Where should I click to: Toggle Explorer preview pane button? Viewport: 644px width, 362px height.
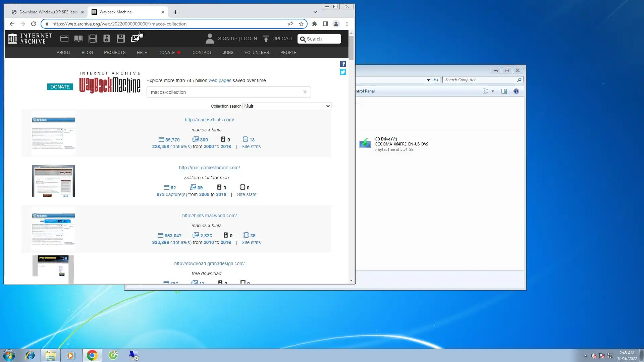coord(504,91)
